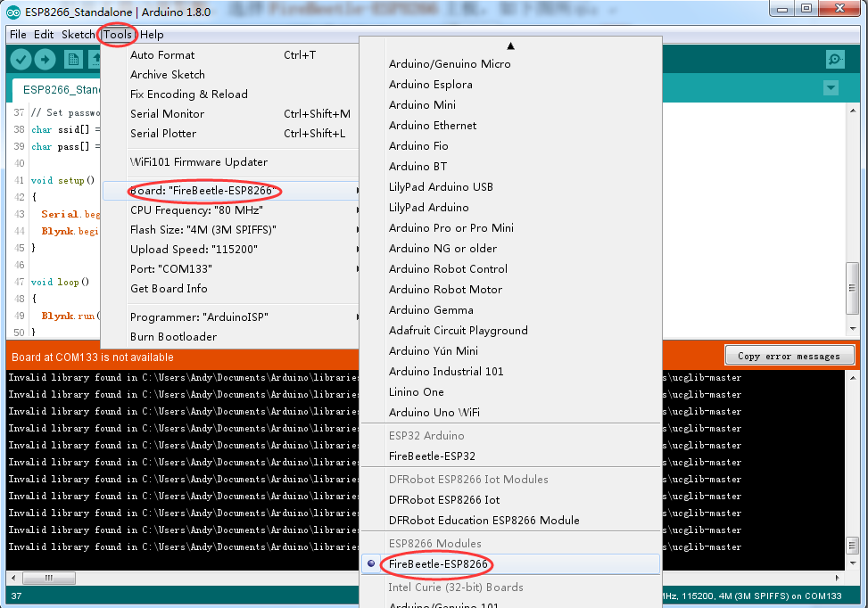Select Arduino Industrial 101 board

tap(511, 371)
